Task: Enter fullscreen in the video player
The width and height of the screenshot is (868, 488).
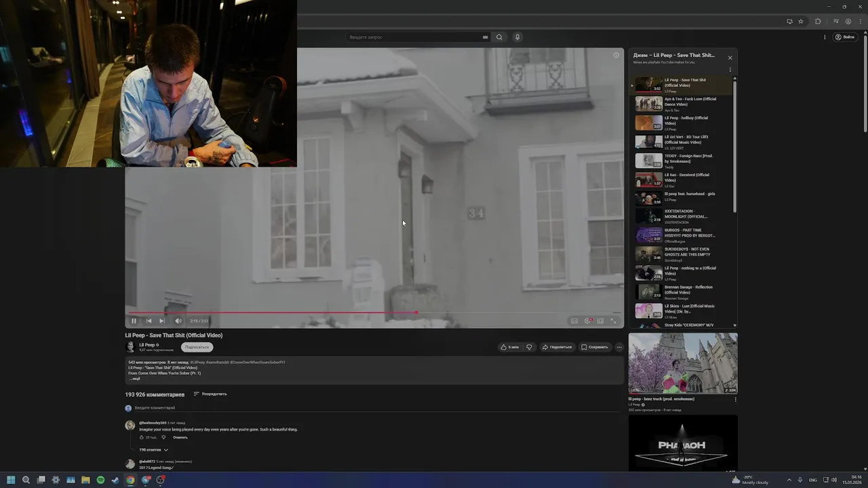Action: point(614,321)
